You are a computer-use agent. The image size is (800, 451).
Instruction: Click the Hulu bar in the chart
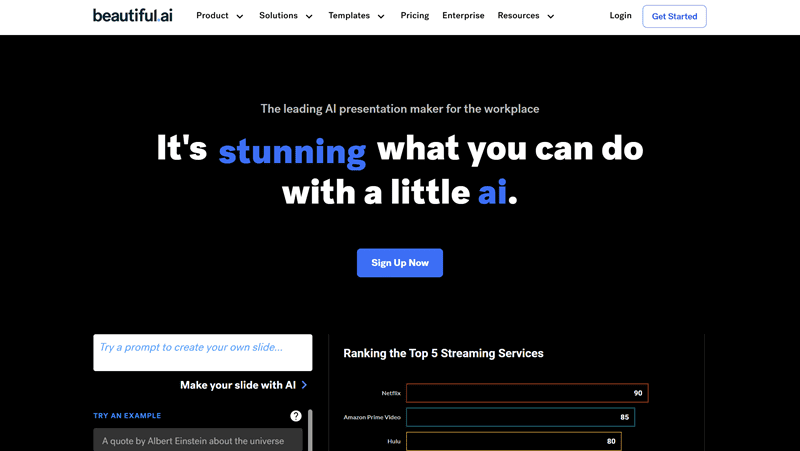click(x=514, y=441)
